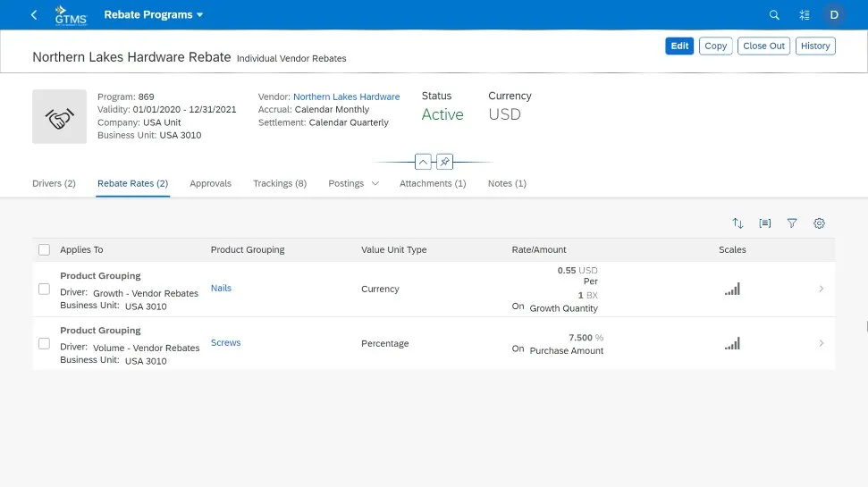Expand the Postings tab dropdown arrow

pos(375,184)
